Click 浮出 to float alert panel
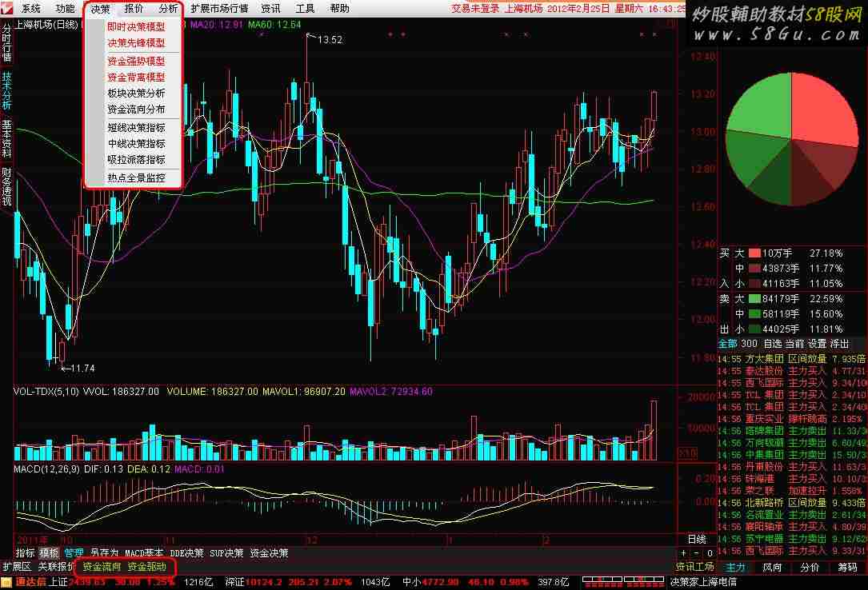Viewport: 868px width, 590px height. click(839, 344)
